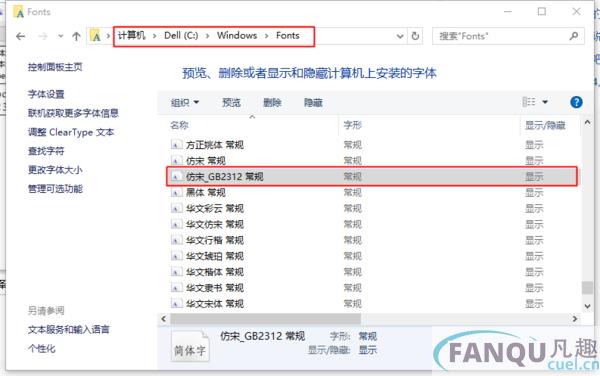Open 调整 ClearType 文本 link
Viewport: 600px width, 376px height.
click(71, 132)
